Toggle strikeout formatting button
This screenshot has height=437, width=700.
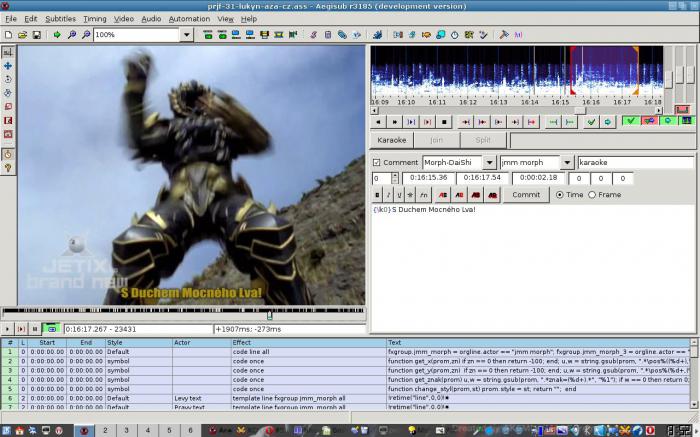411,195
